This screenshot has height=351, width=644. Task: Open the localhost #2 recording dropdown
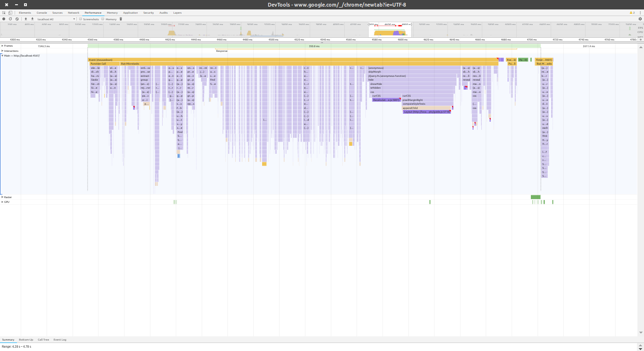[x=56, y=19]
